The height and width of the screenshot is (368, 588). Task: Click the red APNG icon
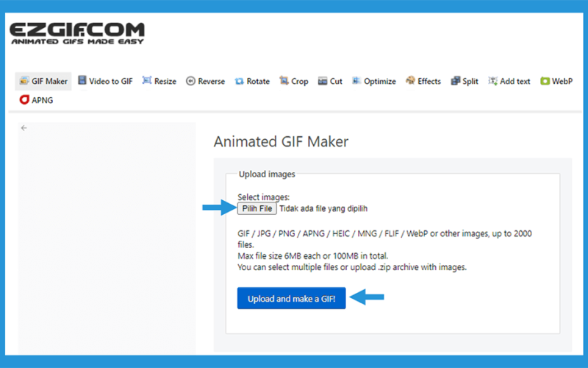click(24, 100)
